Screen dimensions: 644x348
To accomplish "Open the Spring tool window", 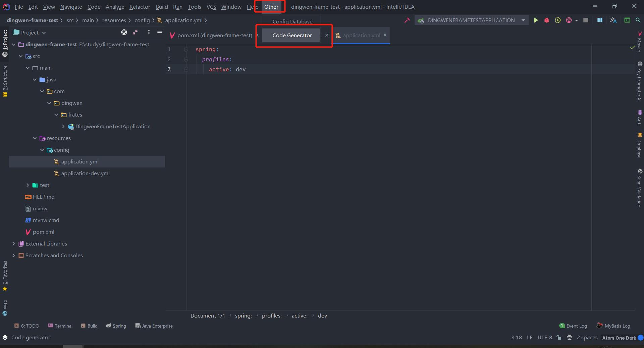I will 116,326.
